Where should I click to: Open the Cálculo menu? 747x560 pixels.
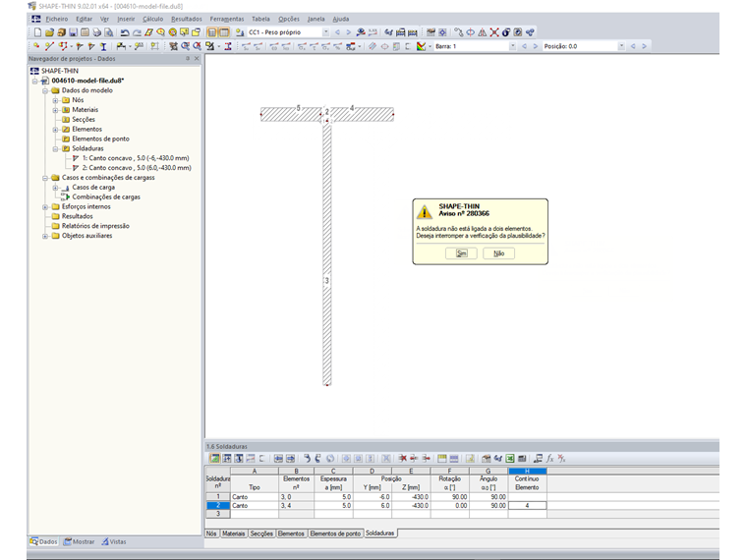tap(152, 19)
